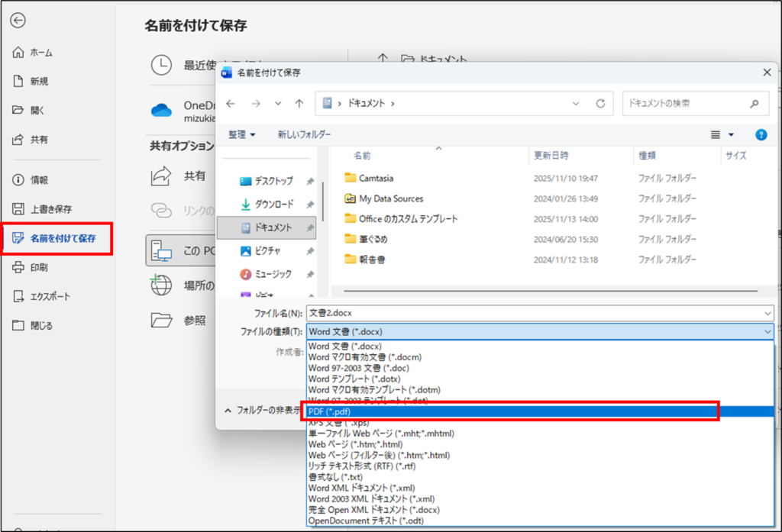The image size is (782, 532).
Task: Open the 印刷 backstage tab
Action: click(39, 268)
